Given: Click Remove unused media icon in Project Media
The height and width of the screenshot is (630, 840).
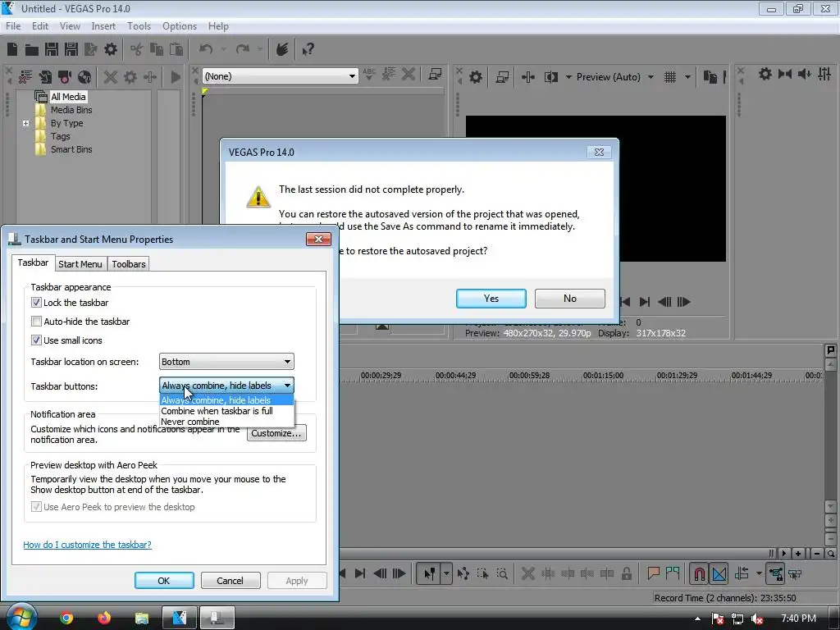Looking at the screenshot, I should pos(25,77).
